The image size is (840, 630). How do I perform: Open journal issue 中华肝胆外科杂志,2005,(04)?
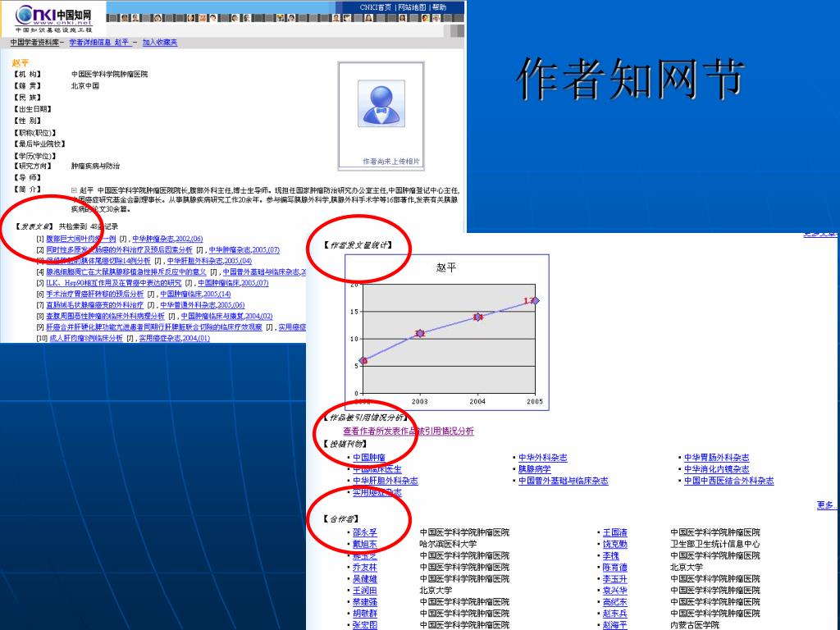click(x=209, y=261)
